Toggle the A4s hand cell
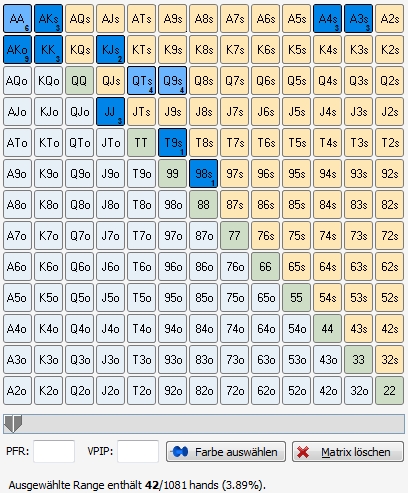 328,19
